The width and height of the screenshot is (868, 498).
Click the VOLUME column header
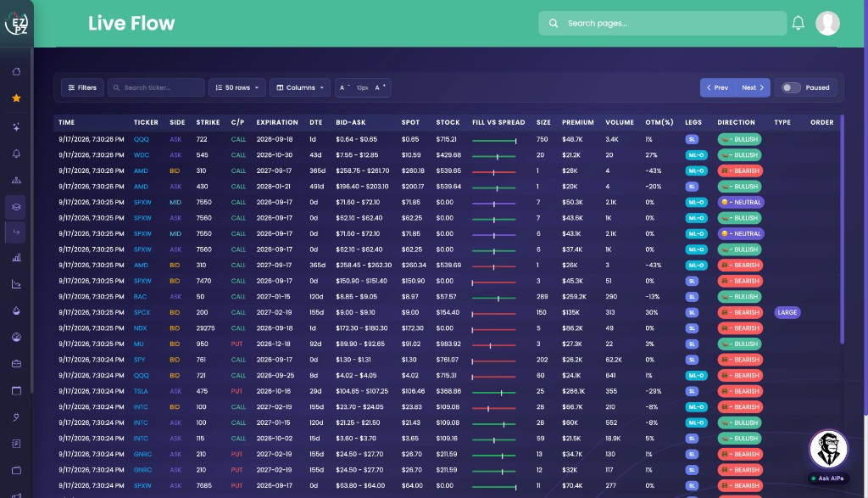pyautogui.click(x=620, y=122)
